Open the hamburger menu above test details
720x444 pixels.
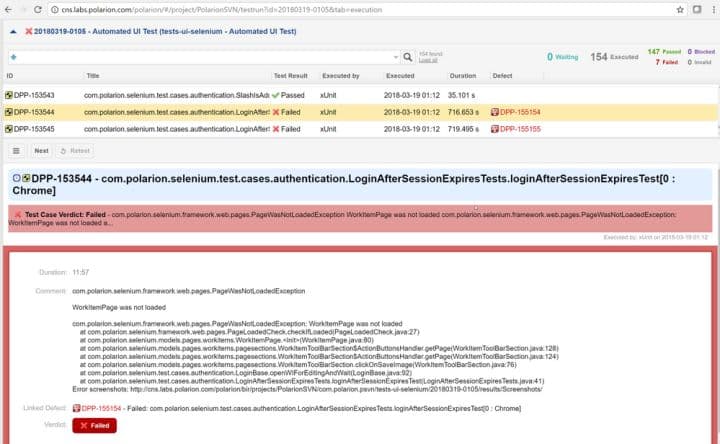pos(16,151)
